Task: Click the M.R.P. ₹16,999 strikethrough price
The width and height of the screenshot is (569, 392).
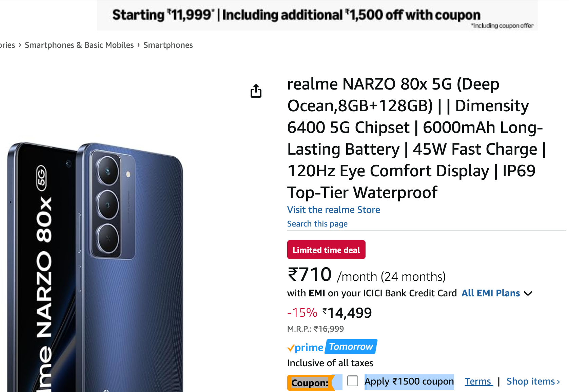Action: [x=315, y=329]
